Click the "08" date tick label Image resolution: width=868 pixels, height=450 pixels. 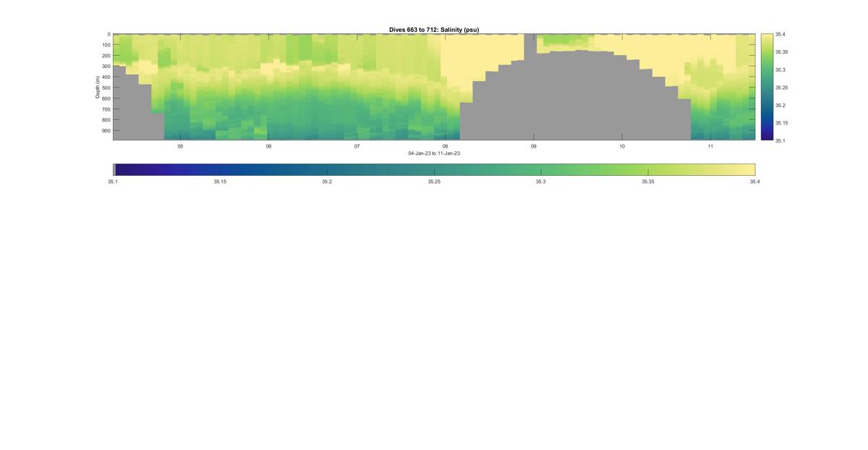(446, 146)
